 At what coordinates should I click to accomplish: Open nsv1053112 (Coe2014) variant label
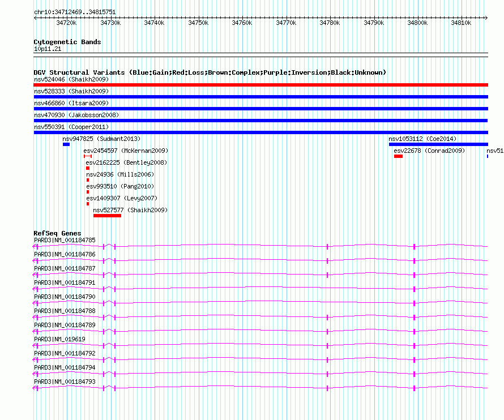tap(422, 139)
